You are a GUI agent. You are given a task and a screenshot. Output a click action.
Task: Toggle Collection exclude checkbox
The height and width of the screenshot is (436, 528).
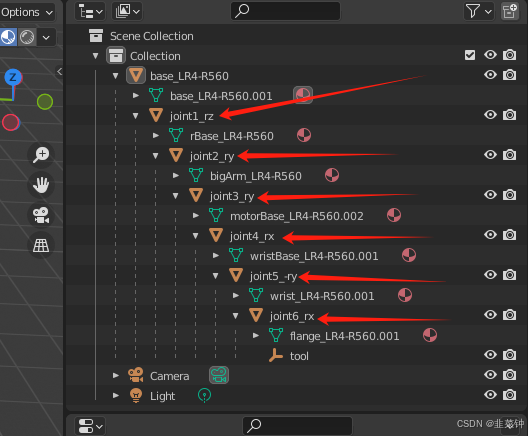click(470, 55)
